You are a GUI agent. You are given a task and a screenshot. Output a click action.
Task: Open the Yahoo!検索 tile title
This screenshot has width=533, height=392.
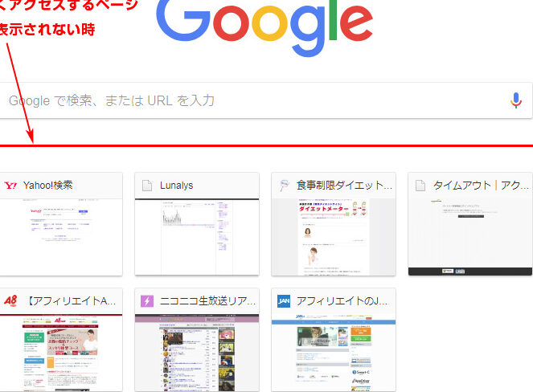(x=48, y=186)
